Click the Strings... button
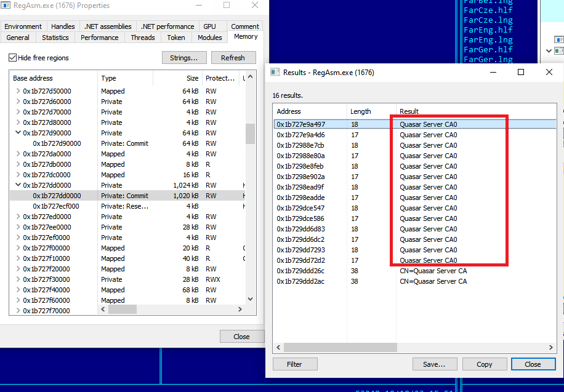 coord(184,57)
